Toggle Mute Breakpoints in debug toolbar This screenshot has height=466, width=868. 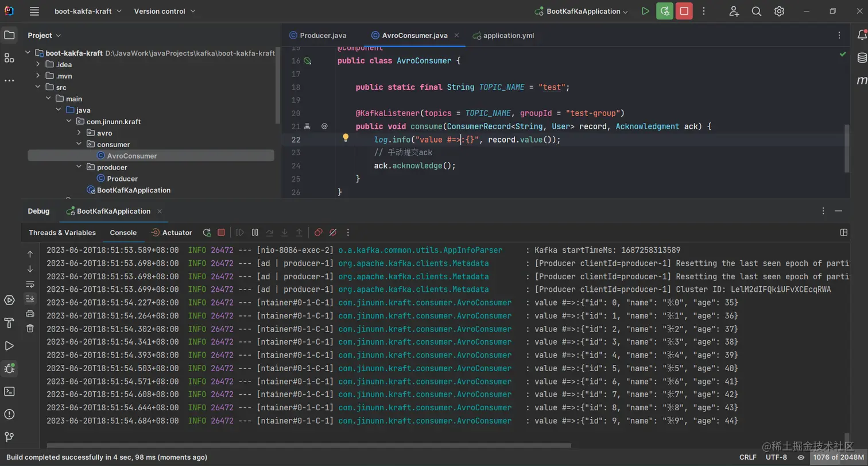333,232
